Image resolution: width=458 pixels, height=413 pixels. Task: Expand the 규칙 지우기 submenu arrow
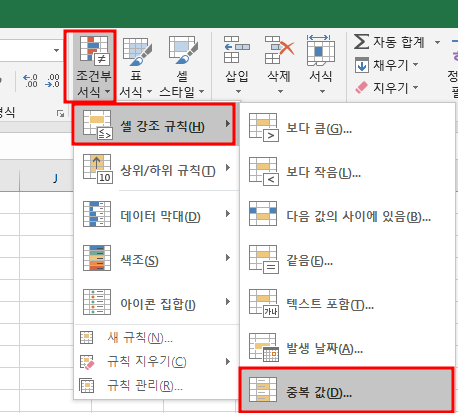pos(228,361)
